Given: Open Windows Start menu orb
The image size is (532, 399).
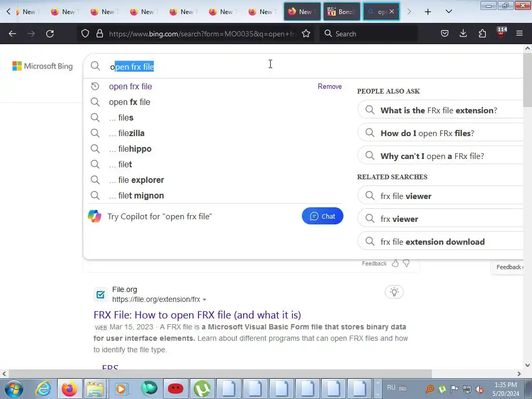Looking at the screenshot, I should click(x=14, y=389).
